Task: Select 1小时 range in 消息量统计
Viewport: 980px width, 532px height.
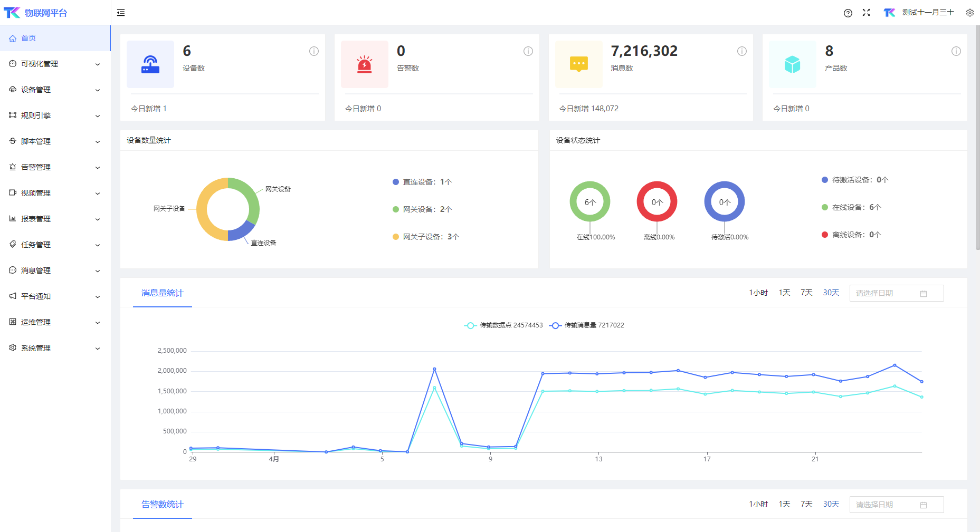Action: coord(758,293)
